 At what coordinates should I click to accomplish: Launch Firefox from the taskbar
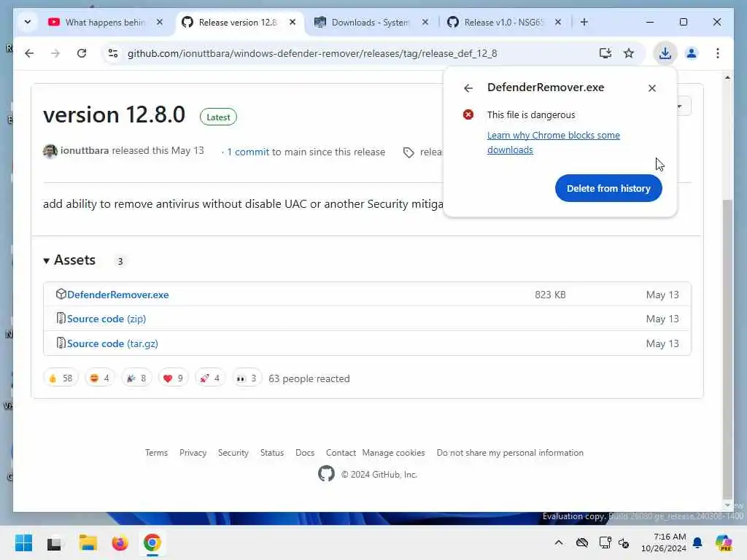[120, 542]
